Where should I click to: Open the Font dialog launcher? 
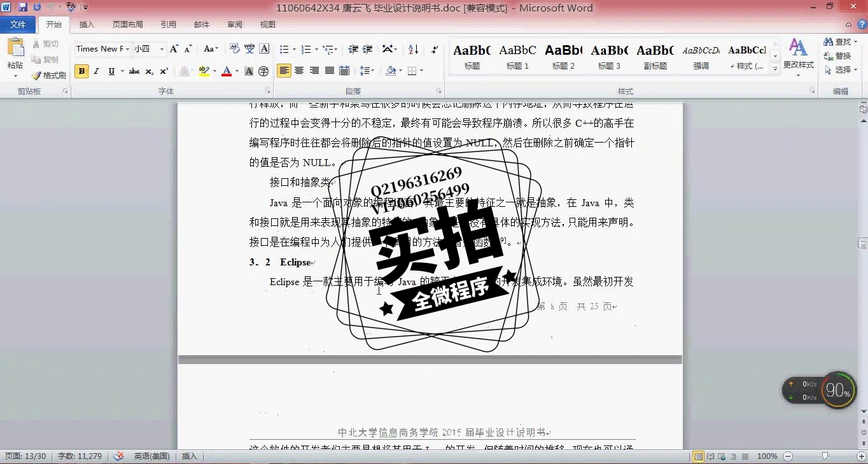pyautogui.click(x=268, y=91)
